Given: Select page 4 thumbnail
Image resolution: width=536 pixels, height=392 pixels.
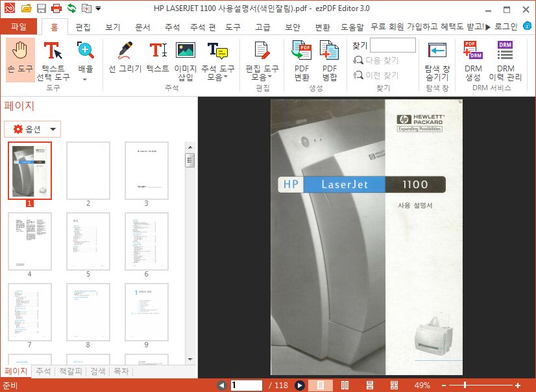Looking at the screenshot, I should click(x=30, y=241).
